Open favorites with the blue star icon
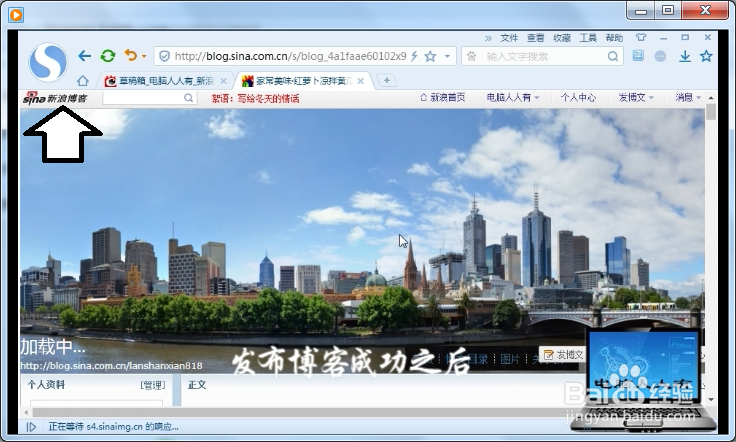This screenshot has width=736, height=442. pyautogui.click(x=706, y=56)
